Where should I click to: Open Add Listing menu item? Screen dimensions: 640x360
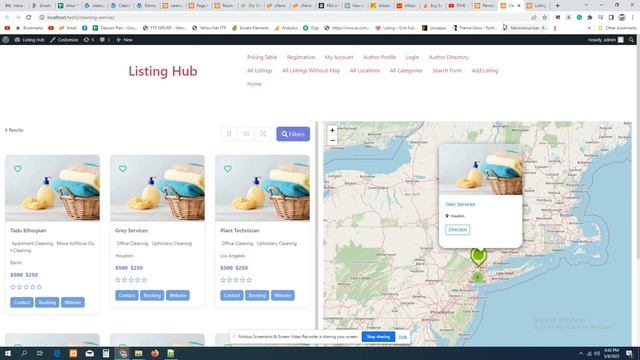click(x=485, y=71)
